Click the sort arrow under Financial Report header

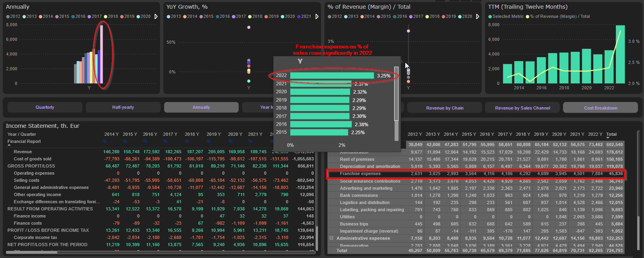point(9,145)
